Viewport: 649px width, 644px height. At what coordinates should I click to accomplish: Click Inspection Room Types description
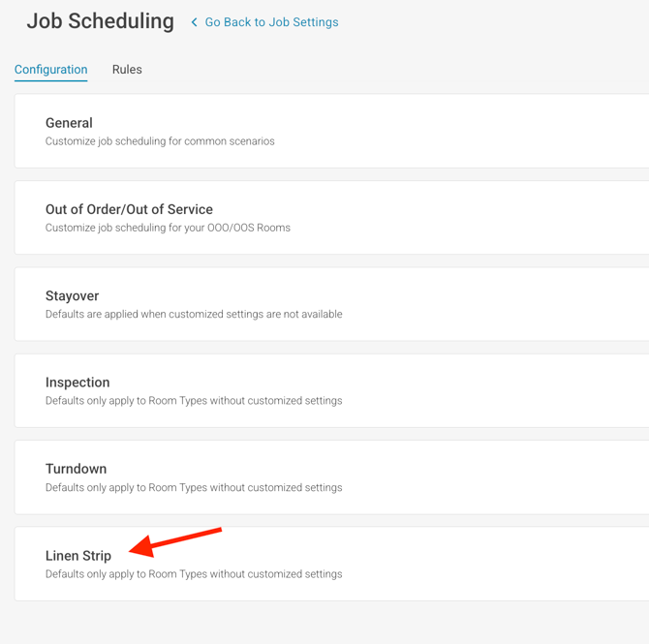tap(194, 401)
